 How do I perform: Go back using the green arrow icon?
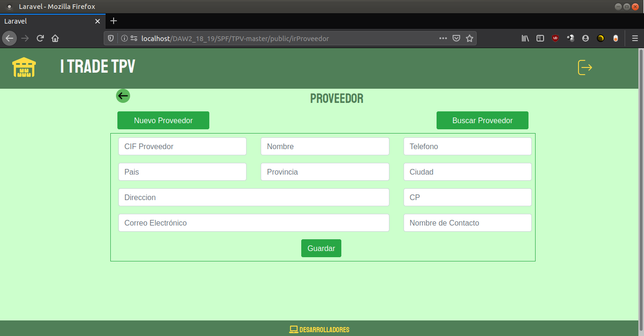click(123, 96)
